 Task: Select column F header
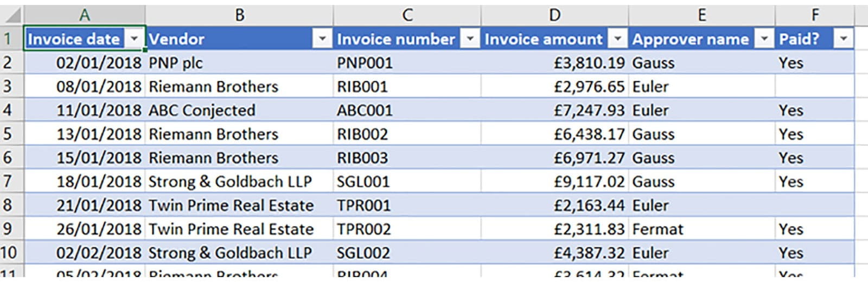click(814, 15)
